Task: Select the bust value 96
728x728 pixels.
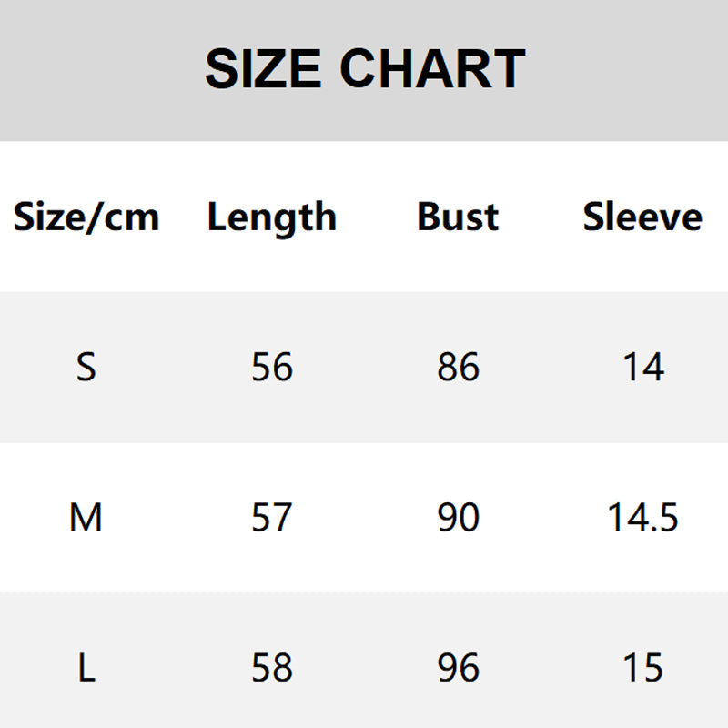Action: (458, 669)
